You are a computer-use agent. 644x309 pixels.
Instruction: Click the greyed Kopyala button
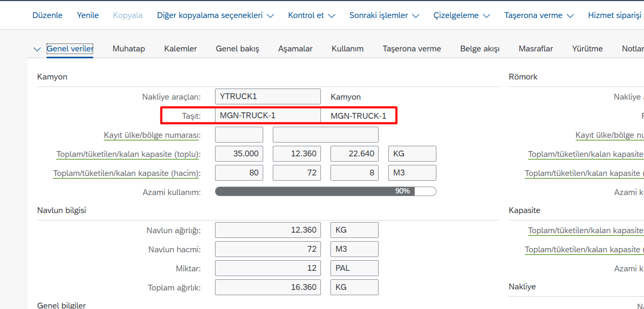(128, 15)
